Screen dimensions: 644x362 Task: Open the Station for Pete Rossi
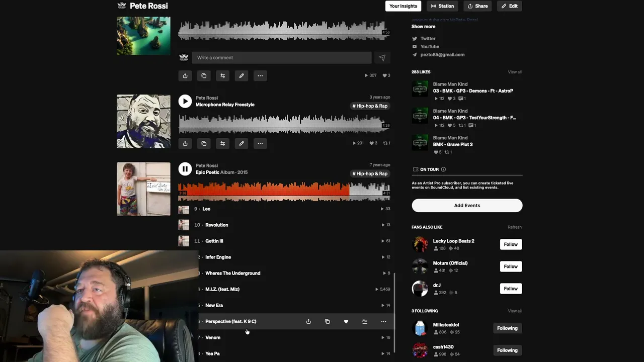(x=442, y=6)
